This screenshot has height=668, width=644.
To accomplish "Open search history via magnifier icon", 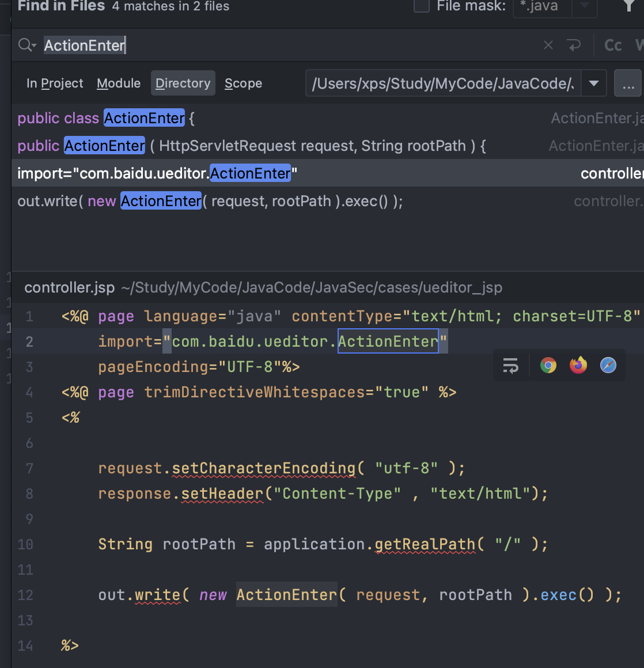I will click(x=26, y=45).
